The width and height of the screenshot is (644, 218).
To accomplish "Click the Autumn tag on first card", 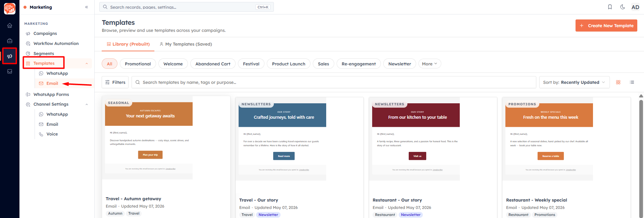I will pos(115,213).
